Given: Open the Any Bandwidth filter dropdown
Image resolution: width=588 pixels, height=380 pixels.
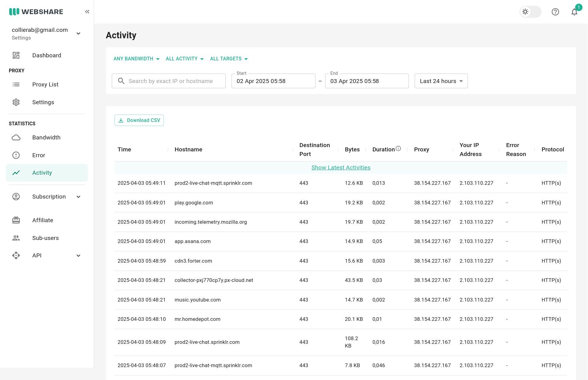Looking at the screenshot, I should (136, 59).
